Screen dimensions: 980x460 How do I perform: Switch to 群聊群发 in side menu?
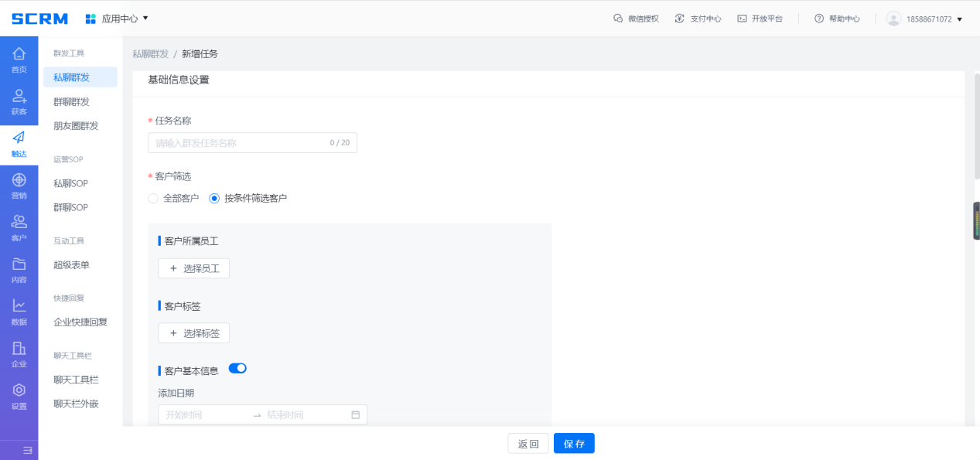tap(71, 101)
